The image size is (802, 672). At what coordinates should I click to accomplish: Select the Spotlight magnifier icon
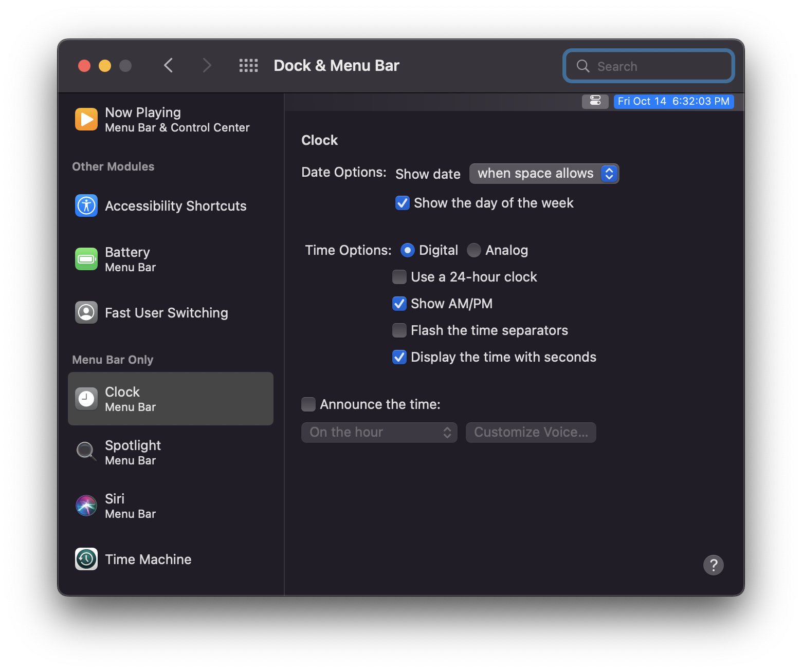click(86, 452)
